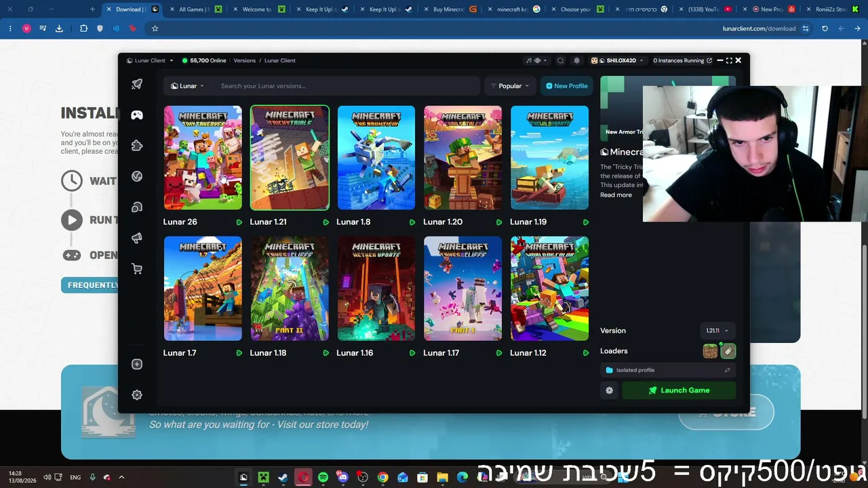Create a New Profile
This screenshot has width=868, height=488.
pyautogui.click(x=567, y=86)
